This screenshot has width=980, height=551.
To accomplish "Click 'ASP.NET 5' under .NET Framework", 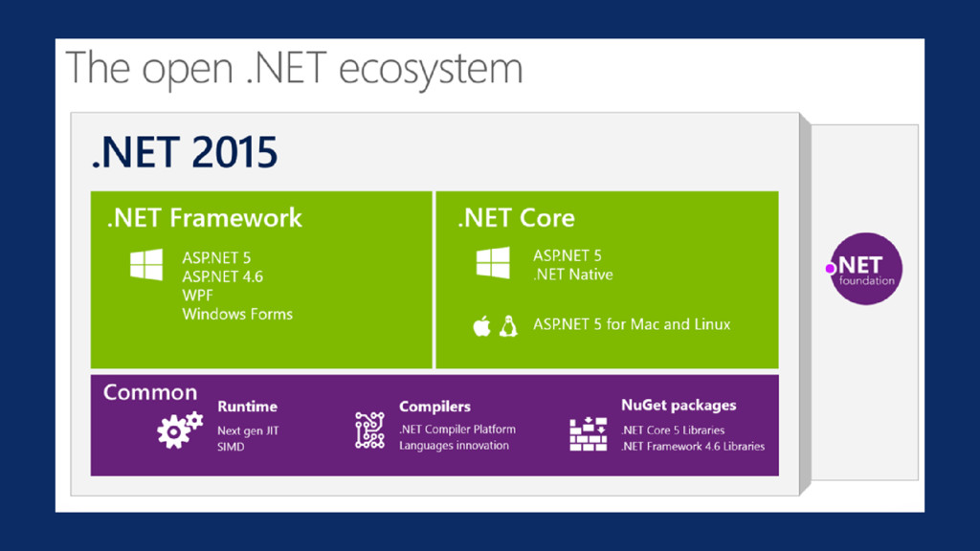I will [x=216, y=257].
